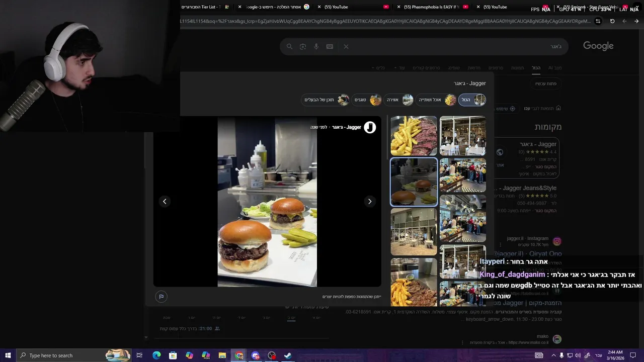Open the Google logo homepage
The height and width of the screenshot is (362, 644).
(598, 46)
